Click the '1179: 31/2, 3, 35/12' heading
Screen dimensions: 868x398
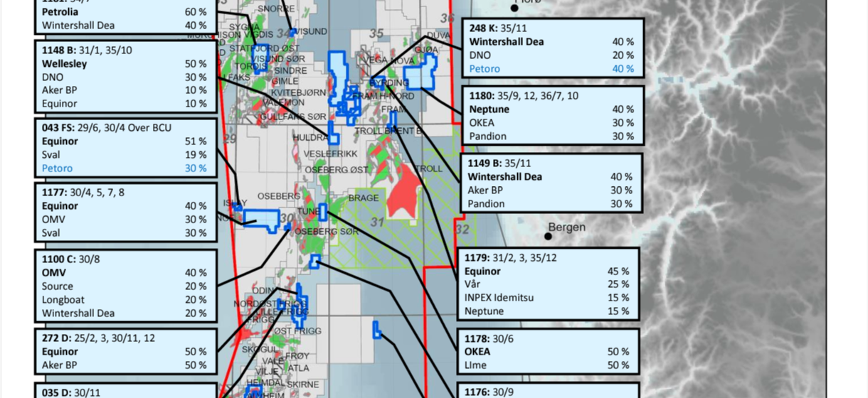pos(512,257)
